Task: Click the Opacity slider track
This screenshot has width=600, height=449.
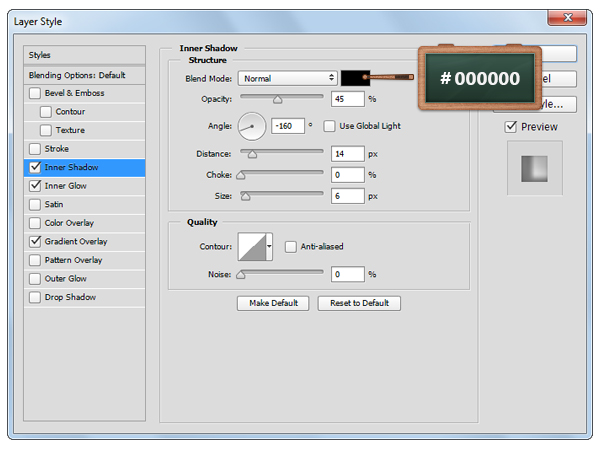Action: [x=280, y=99]
